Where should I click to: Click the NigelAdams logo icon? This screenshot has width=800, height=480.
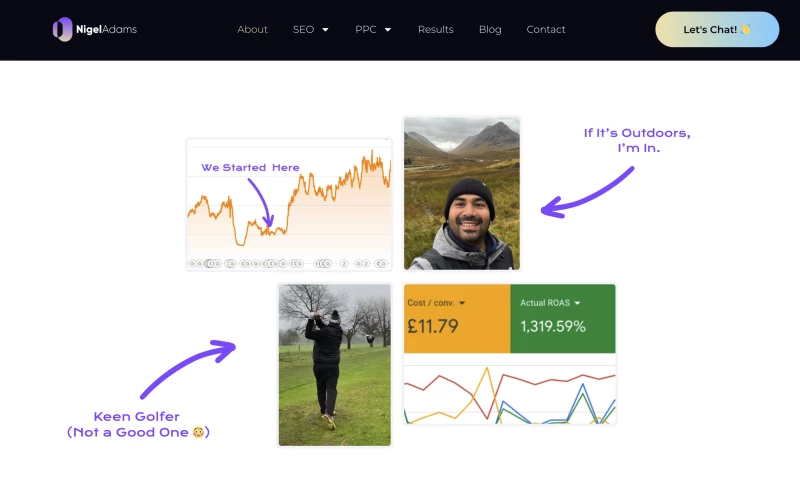62,30
